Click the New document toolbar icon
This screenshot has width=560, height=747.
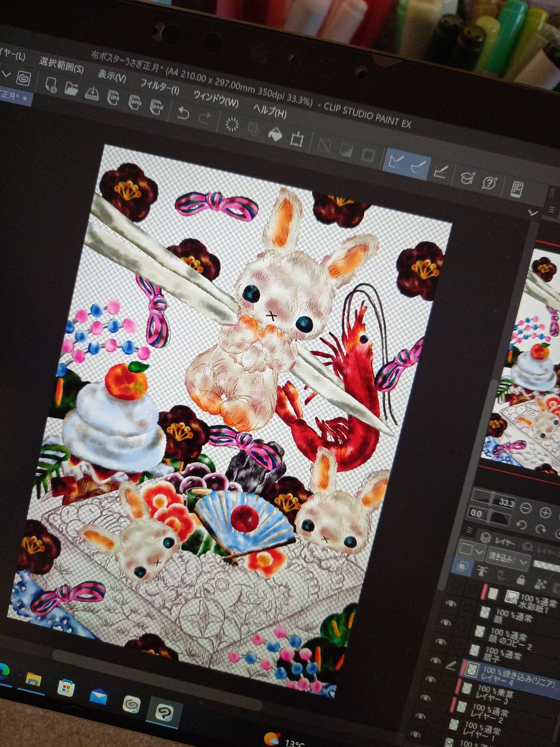tap(52, 85)
